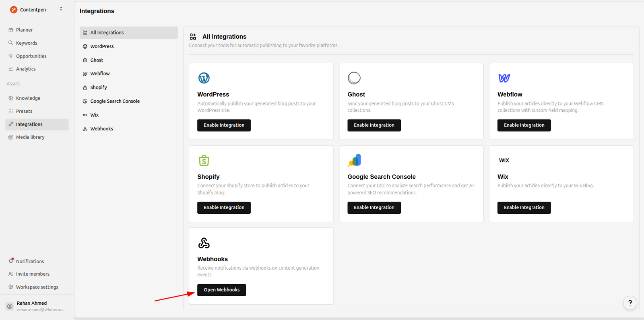Click the WordPress logo icon in card
The height and width of the screenshot is (320, 644).
[204, 78]
